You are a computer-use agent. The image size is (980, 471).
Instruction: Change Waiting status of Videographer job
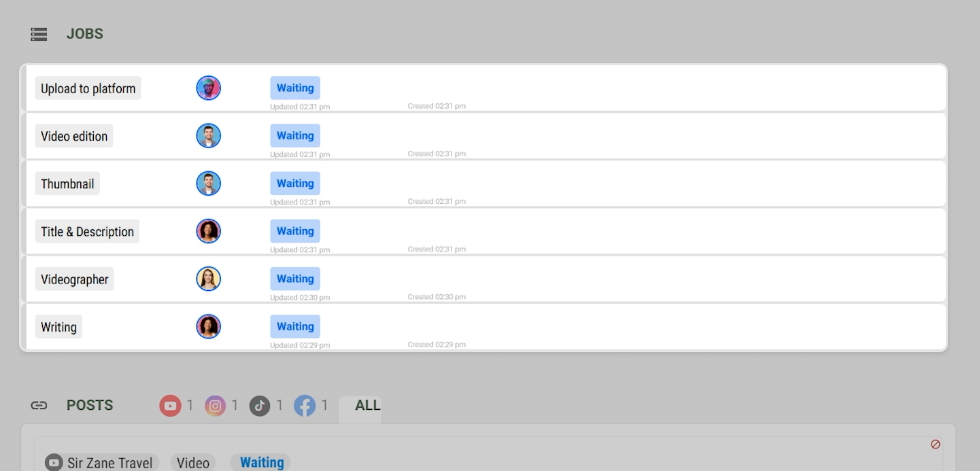295,279
